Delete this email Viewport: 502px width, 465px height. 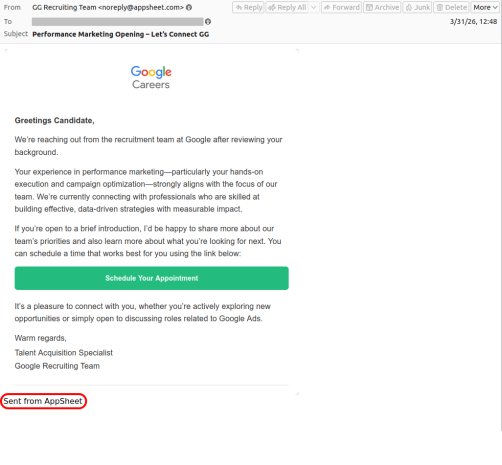452,7
